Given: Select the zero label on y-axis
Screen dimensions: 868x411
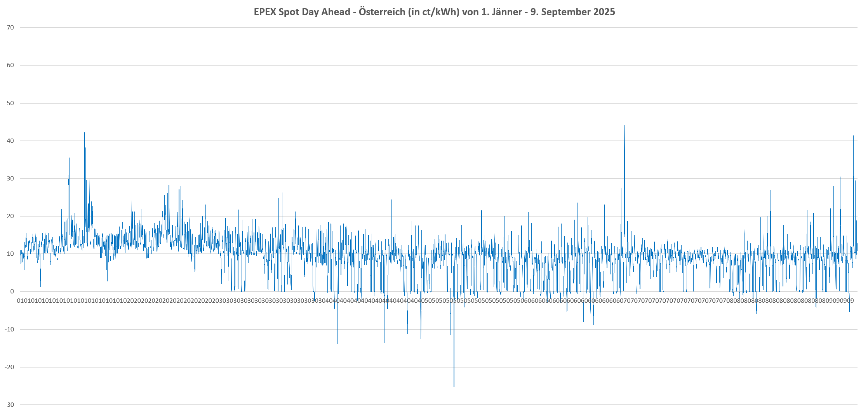Looking at the screenshot, I should (x=12, y=291).
